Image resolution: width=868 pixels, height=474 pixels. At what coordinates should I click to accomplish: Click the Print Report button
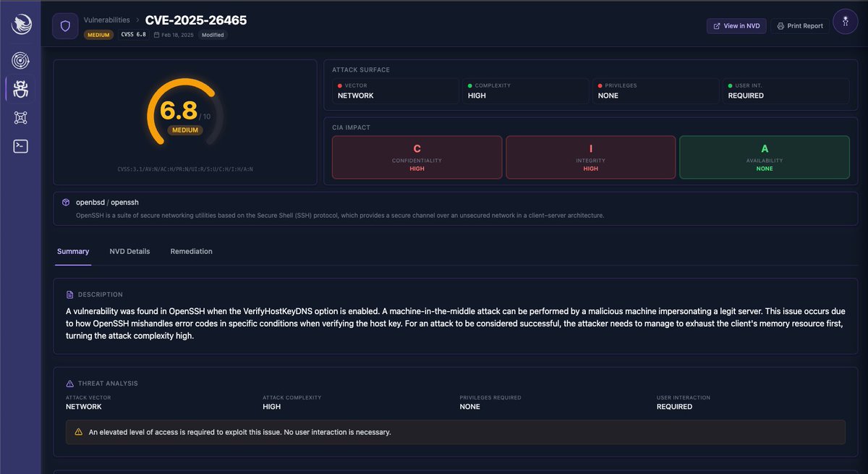click(800, 26)
